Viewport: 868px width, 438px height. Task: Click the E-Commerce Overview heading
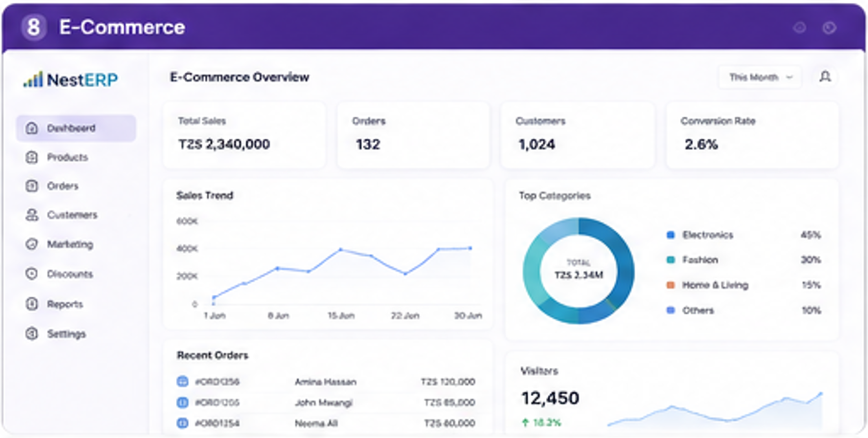(x=240, y=78)
